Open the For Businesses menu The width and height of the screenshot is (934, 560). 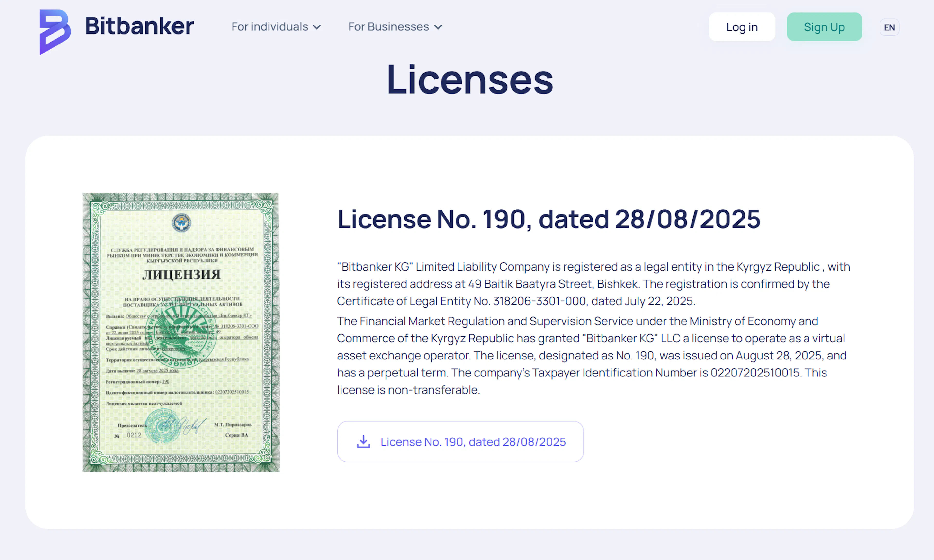coord(395,27)
